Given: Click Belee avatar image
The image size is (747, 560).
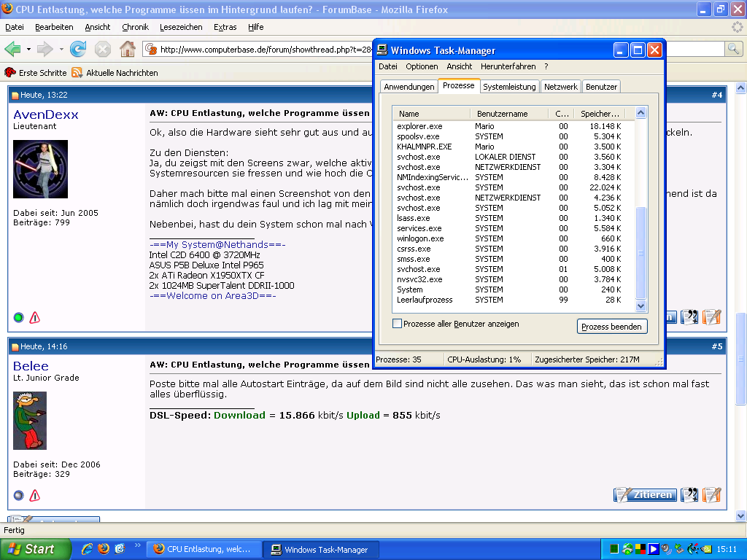Looking at the screenshot, I should [29, 421].
